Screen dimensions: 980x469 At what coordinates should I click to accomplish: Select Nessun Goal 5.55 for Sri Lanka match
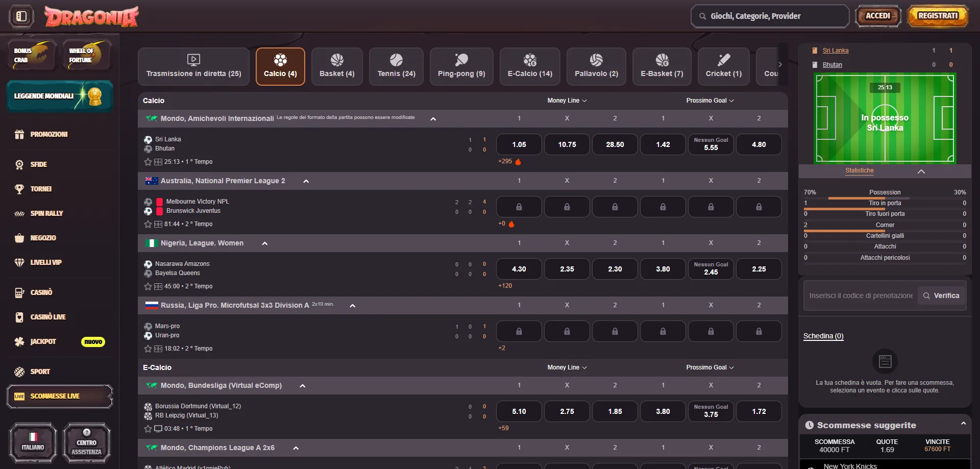[x=711, y=144]
